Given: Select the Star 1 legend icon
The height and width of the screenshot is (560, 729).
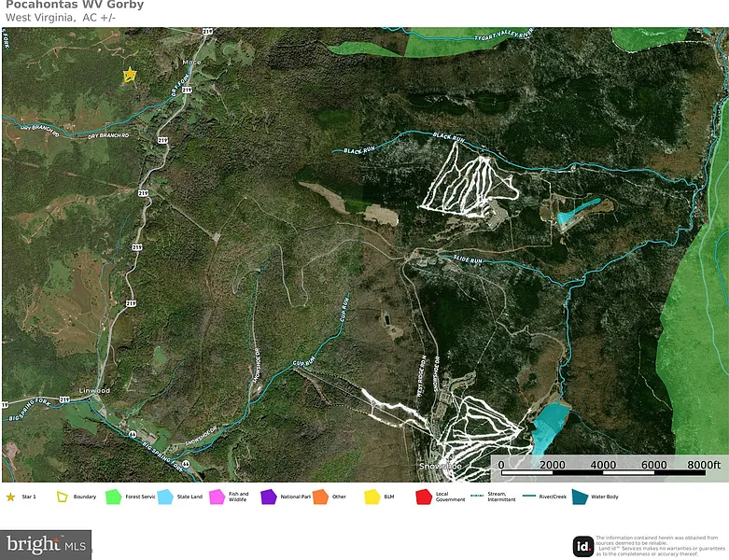Looking at the screenshot, I should (10, 497).
